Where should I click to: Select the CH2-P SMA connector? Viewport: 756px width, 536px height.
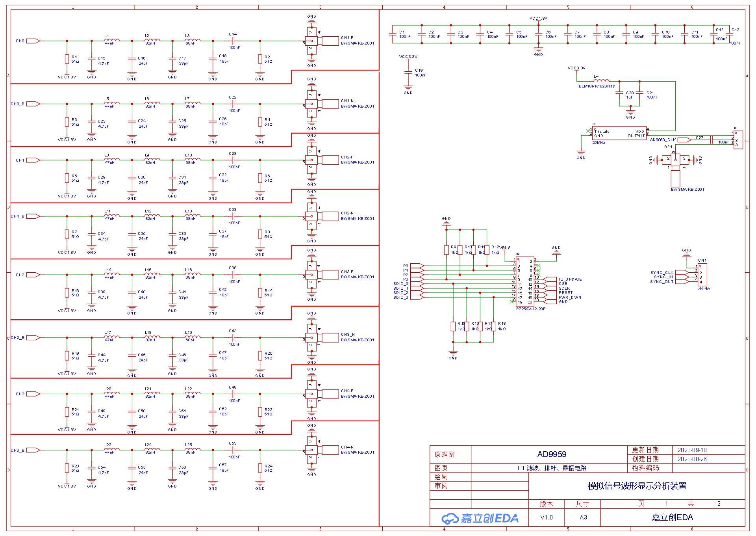322,160
